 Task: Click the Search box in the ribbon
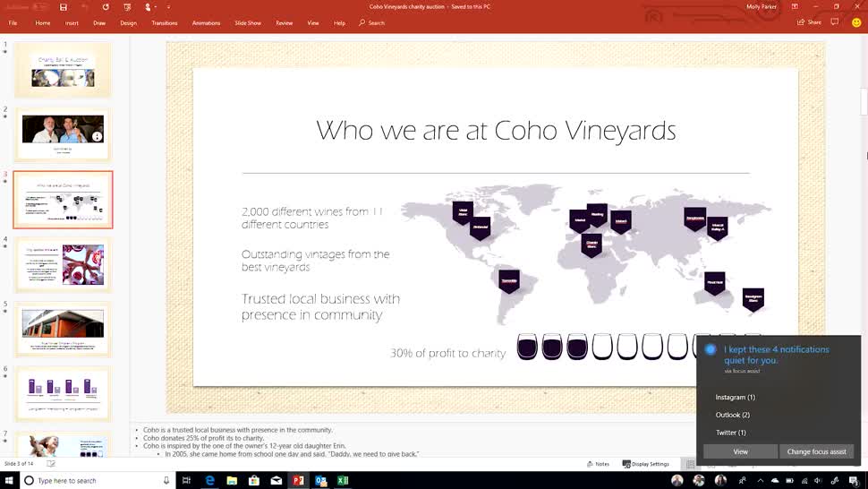coord(371,22)
